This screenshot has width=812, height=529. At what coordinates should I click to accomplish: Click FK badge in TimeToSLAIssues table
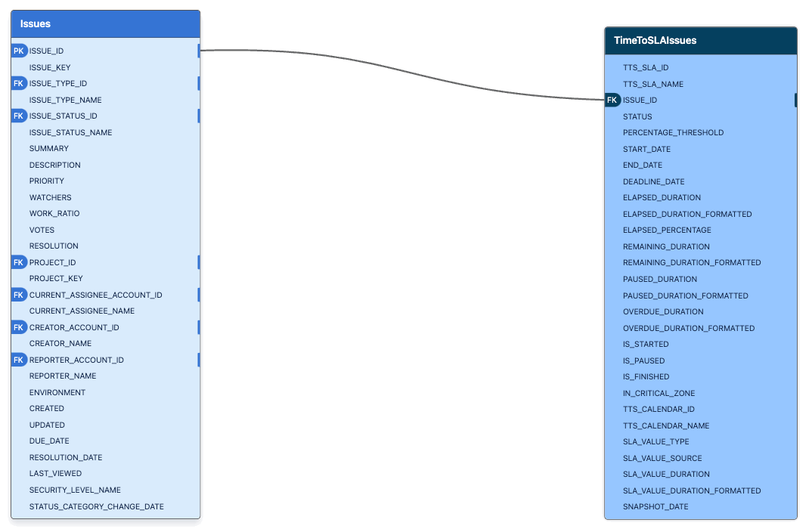tap(612, 100)
